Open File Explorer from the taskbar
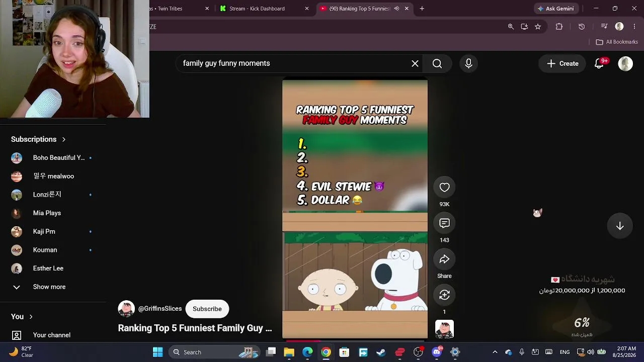 point(289,352)
